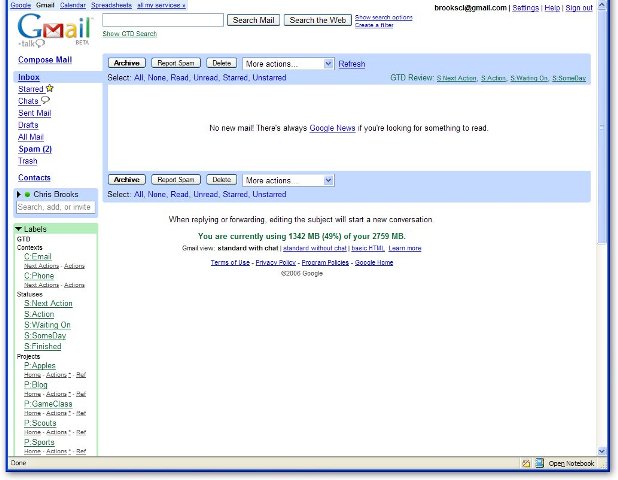Click S:SomeDay in GTD Review
The image size is (618, 480).
coord(569,78)
